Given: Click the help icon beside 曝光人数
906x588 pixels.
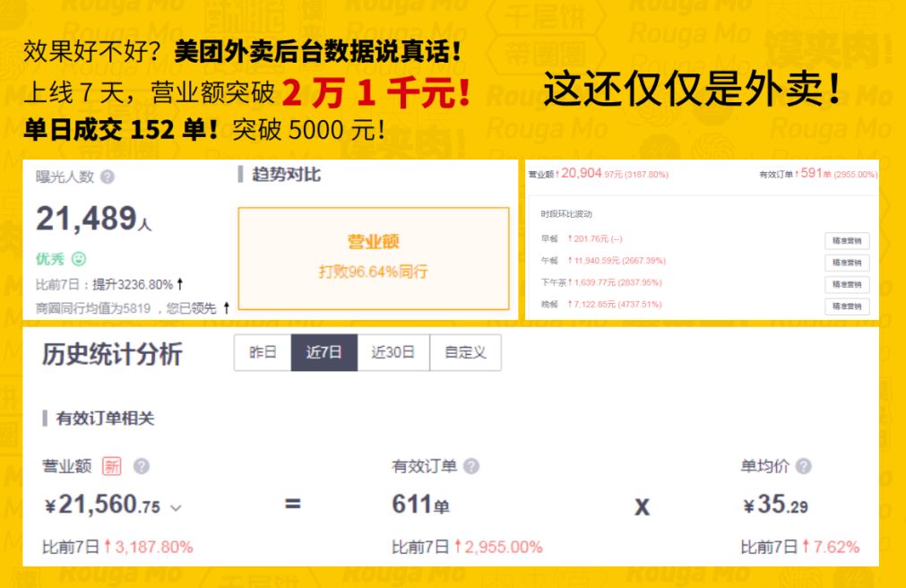Looking at the screenshot, I should tap(108, 177).
